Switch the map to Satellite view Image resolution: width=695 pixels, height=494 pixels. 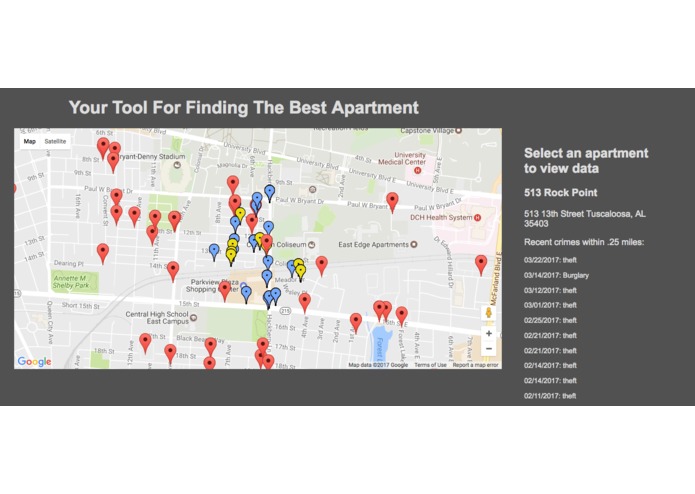tap(55, 142)
